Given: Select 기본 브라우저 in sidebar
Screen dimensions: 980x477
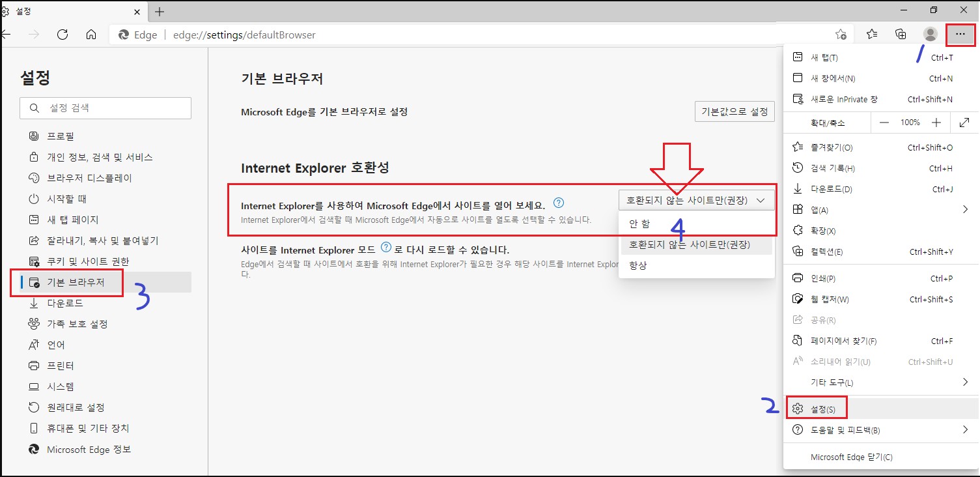Looking at the screenshot, I should (105, 282).
